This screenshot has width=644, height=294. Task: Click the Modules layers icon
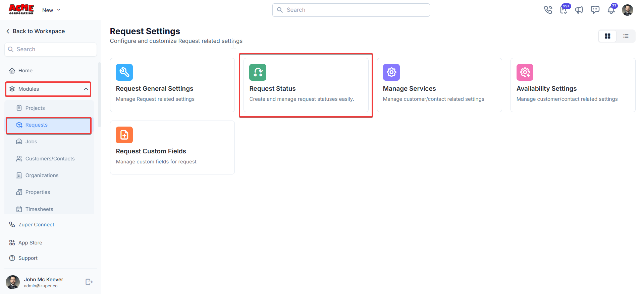click(x=12, y=89)
